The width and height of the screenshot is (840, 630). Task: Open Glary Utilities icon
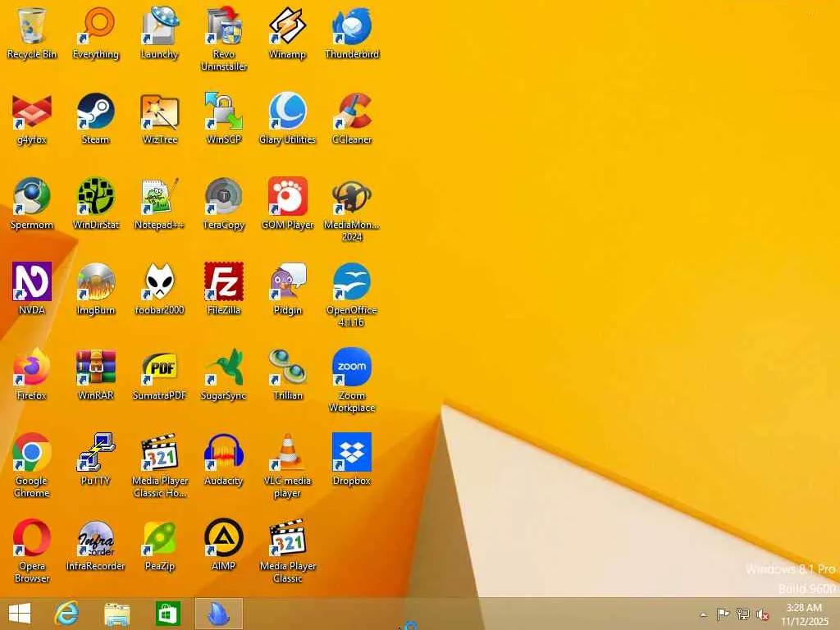pyautogui.click(x=288, y=118)
